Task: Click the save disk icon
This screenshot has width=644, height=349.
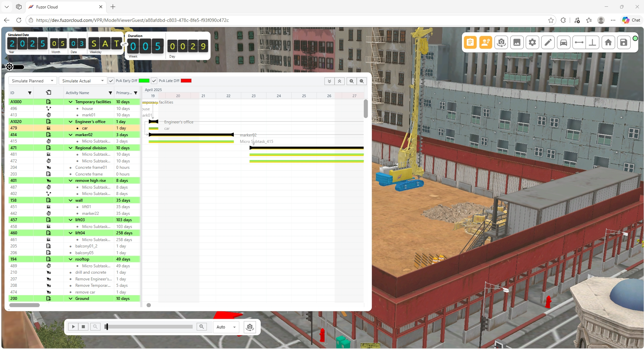Action: click(x=624, y=42)
